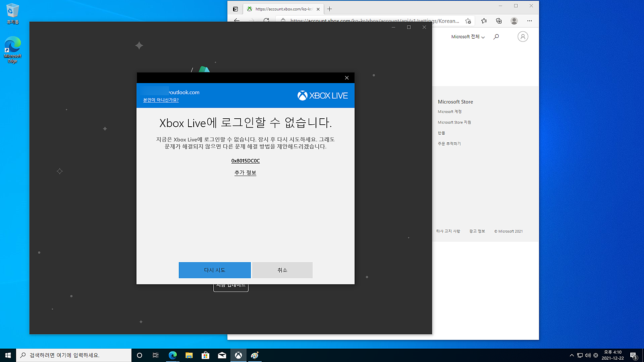This screenshot has height=362, width=644.
Task: Open Edge tab actions menu
Action: (x=235, y=9)
